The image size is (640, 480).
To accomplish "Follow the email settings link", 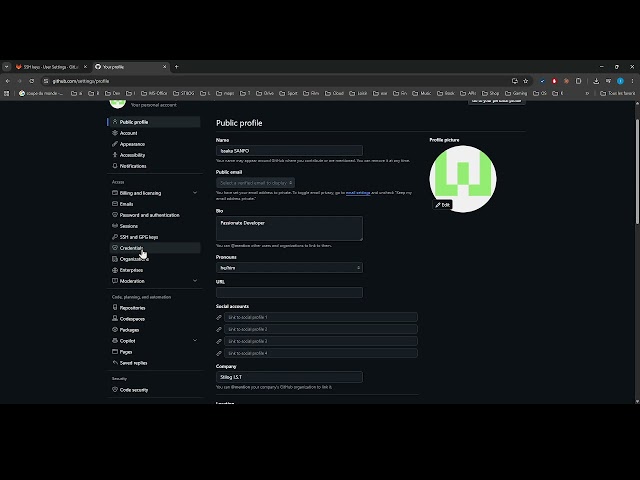I will tap(358, 193).
